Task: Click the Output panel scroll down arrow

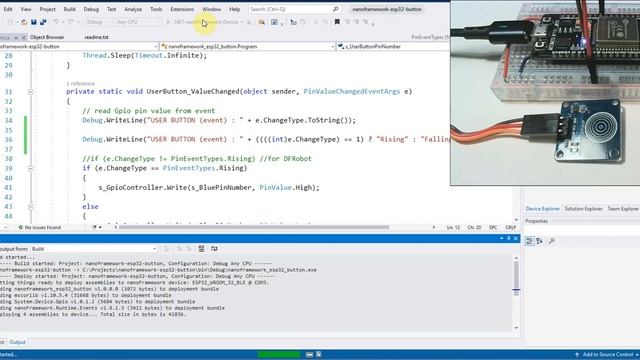Action: [x=516, y=328]
